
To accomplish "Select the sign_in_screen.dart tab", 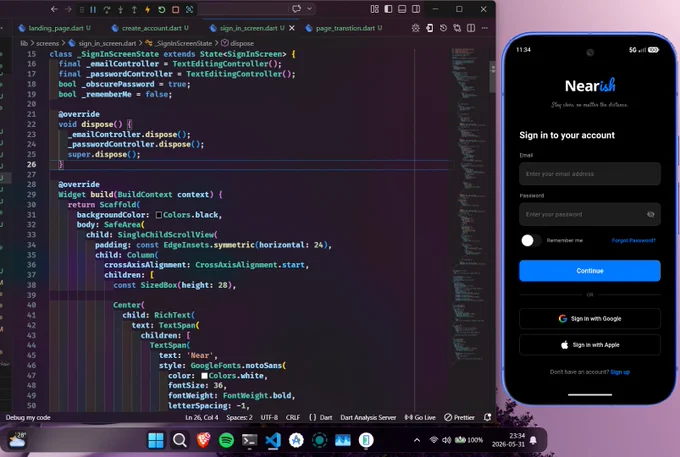I will pyautogui.click(x=247, y=28).
